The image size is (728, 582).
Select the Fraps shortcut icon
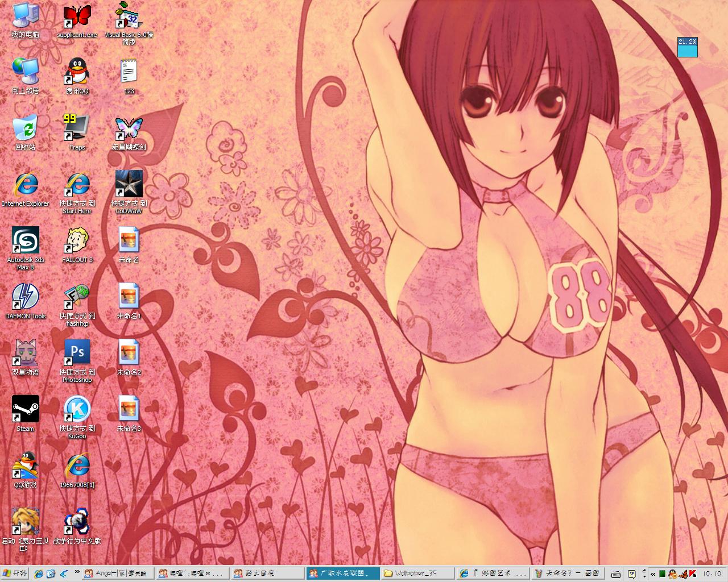77,132
